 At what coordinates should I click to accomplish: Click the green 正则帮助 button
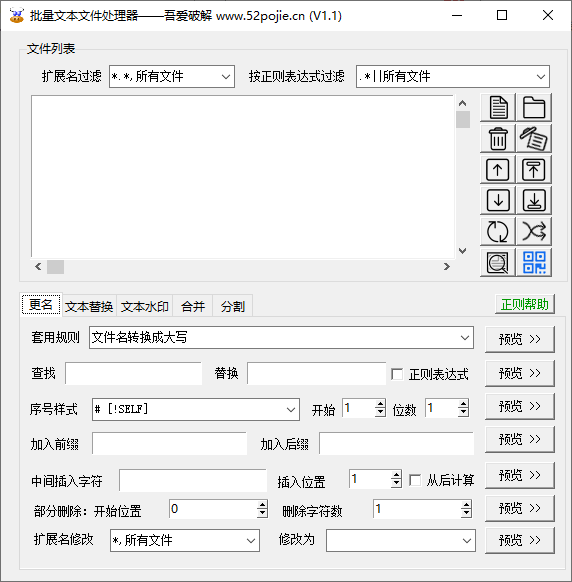[x=524, y=304]
